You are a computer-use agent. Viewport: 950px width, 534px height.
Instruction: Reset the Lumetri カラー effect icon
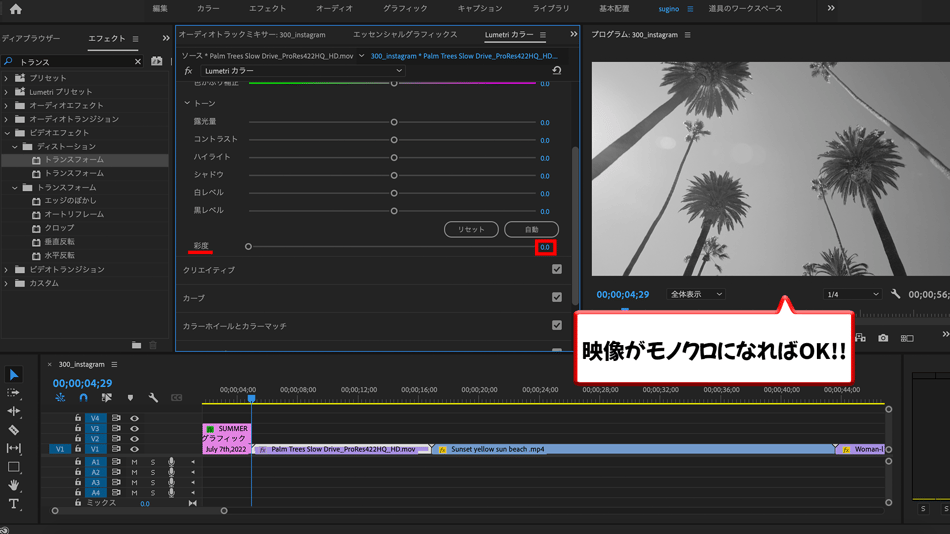pos(557,71)
